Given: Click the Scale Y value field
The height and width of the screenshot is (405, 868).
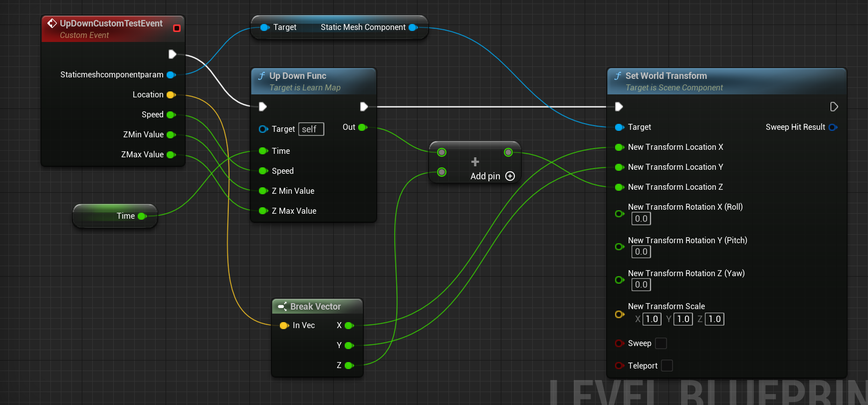Looking at the screenshot, I should [x=683, y=319].
